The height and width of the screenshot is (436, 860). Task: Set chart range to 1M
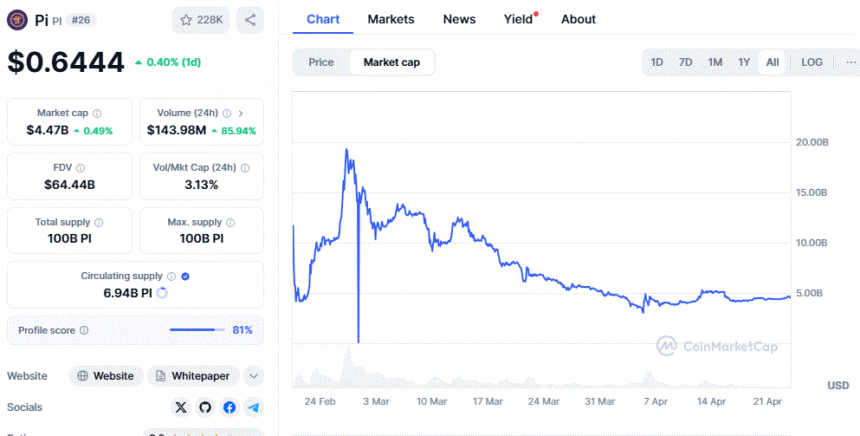[715, 63]
